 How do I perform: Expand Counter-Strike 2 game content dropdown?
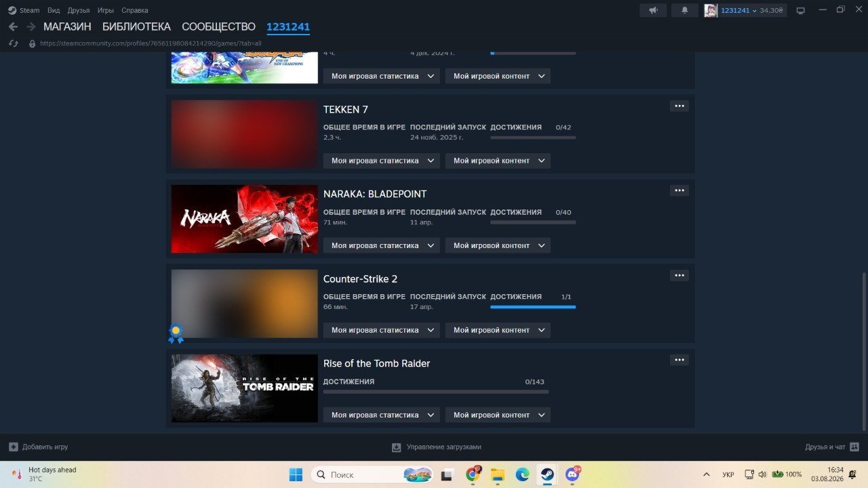pos(498,330)
